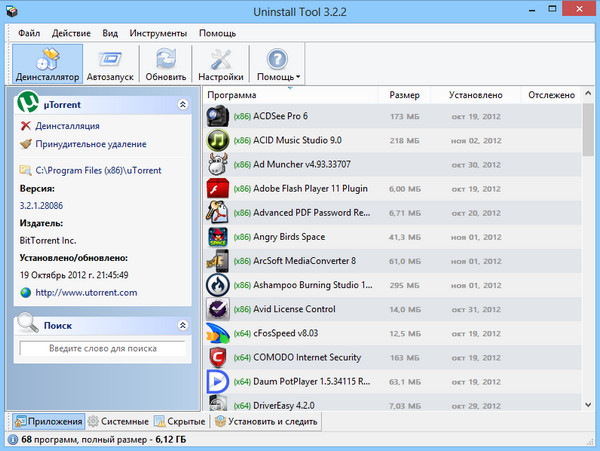This screenshot has height=451, width=600.
Task: Switch to the Скрытые tab
Action: pyautogui.click(x=181, y=422)
